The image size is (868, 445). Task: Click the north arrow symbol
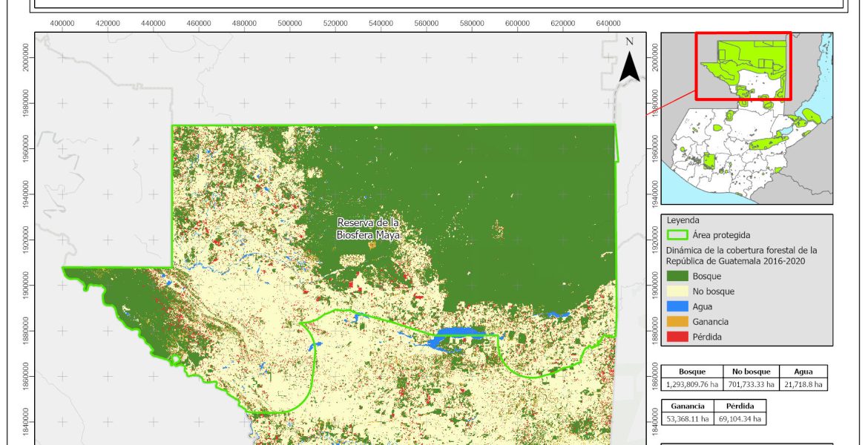(629, 63)
